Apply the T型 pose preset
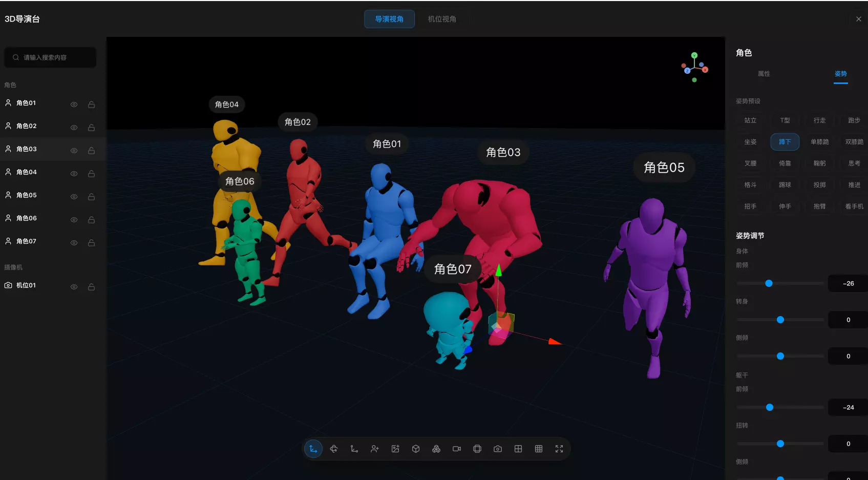Screen dimensions: 868x480 coord(785,120)
